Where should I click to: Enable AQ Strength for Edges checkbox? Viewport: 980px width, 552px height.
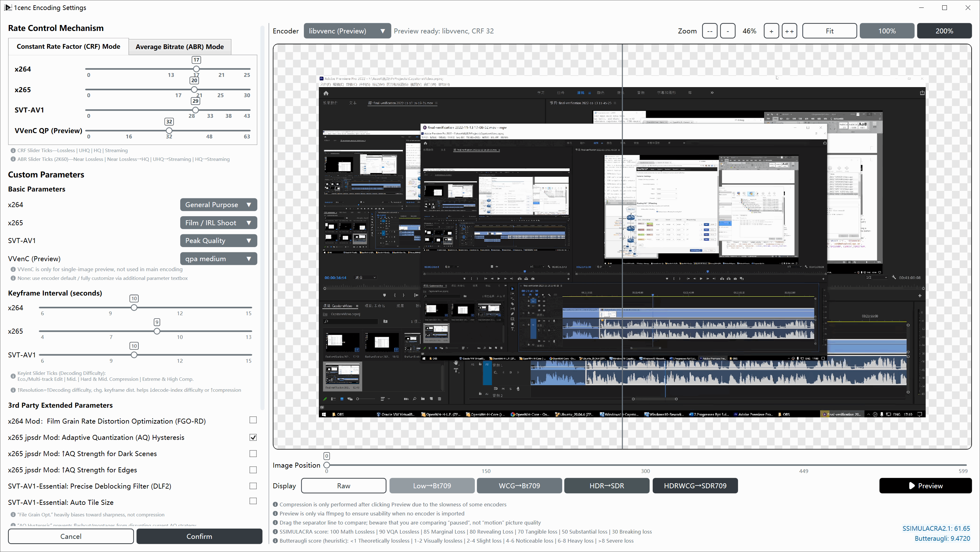pos(253,470)
